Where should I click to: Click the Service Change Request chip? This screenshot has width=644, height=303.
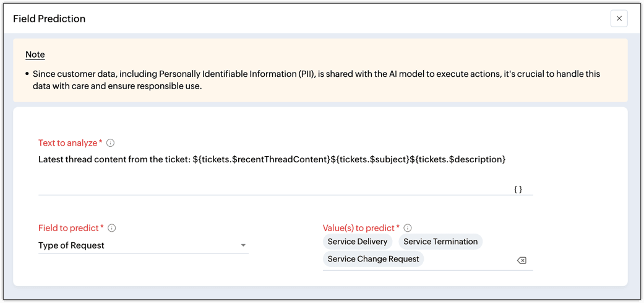tap(373, 259)
